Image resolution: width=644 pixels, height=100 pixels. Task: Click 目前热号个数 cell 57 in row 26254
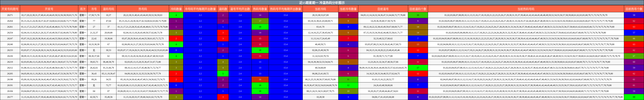point(634,33)
